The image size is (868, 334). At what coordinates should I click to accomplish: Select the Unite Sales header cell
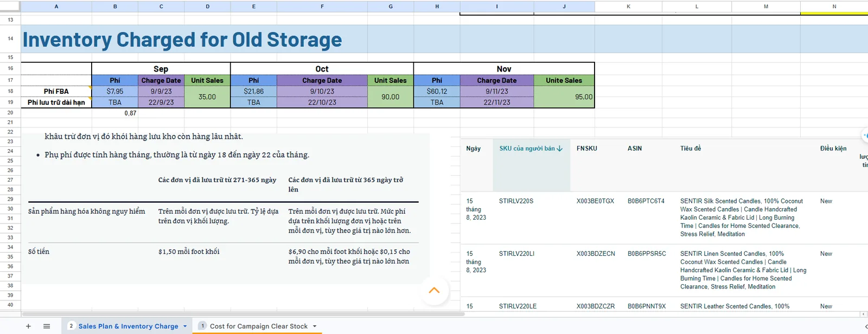(x=564, y=80)
